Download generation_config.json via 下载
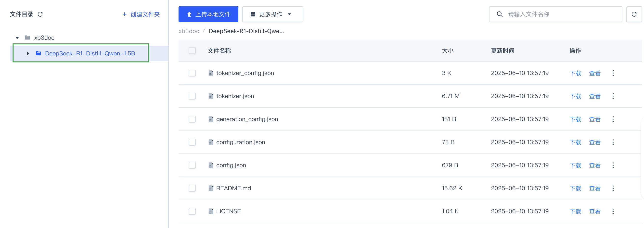 [x=575, y=119]
